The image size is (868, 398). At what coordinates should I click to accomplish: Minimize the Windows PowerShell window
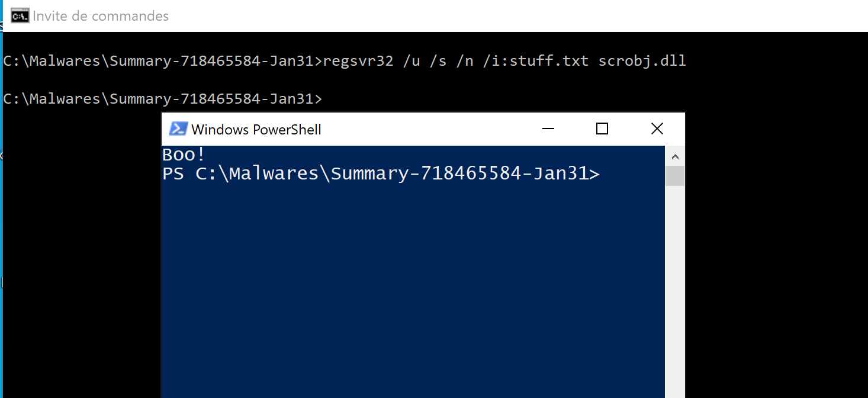tap(548, 129)
